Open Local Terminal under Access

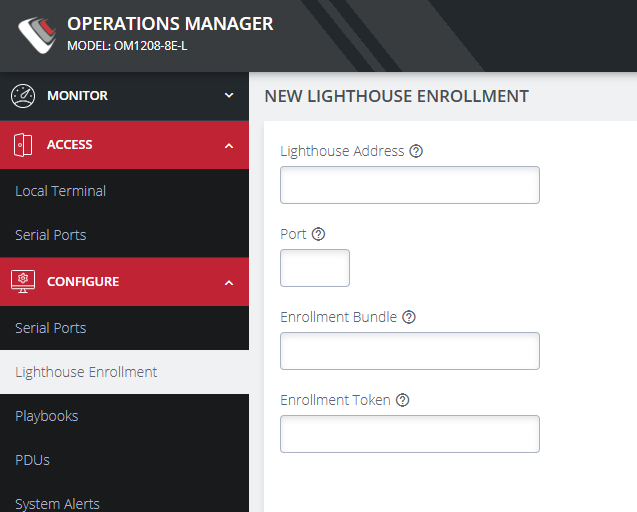click(x=124, y=191)
